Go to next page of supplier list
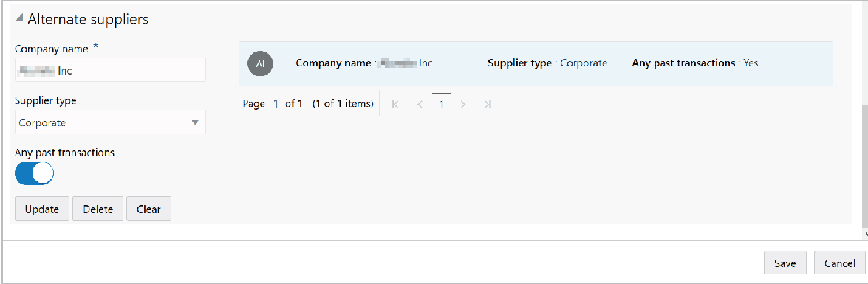Image resolution: width=868 pixels, height=284 pixels. pyautogui.click(x=463, y=104)
